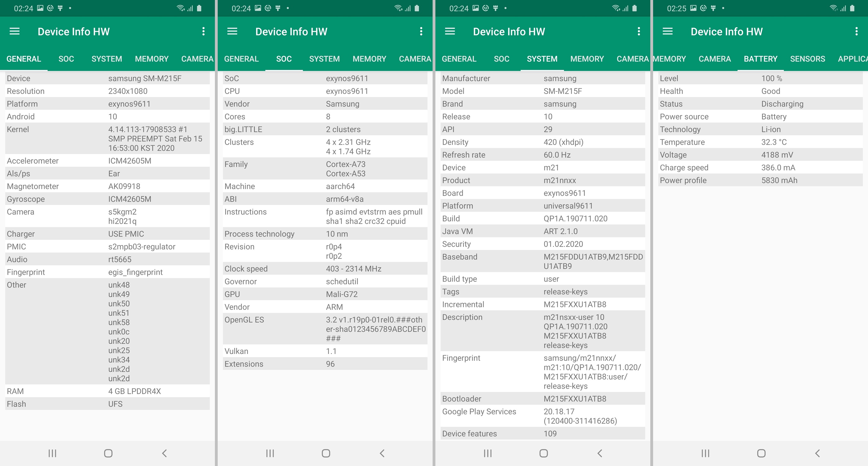Screen dimensions: 868x466
Task: Tap the Kernel version row
Action: (x=107, y=138)
